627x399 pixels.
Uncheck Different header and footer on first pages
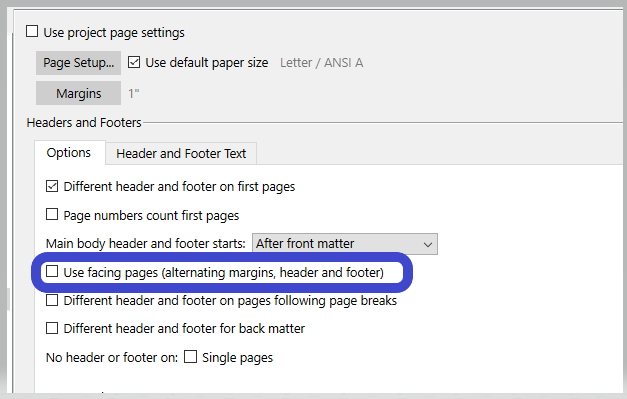[x=52, y=186]
